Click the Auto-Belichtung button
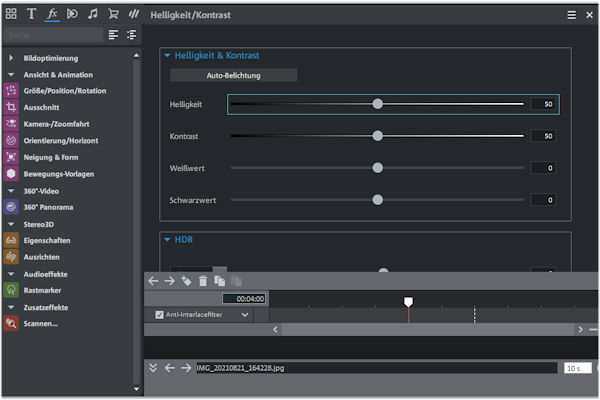The height and width of the screenshot is (400, 600). [233, 75]
